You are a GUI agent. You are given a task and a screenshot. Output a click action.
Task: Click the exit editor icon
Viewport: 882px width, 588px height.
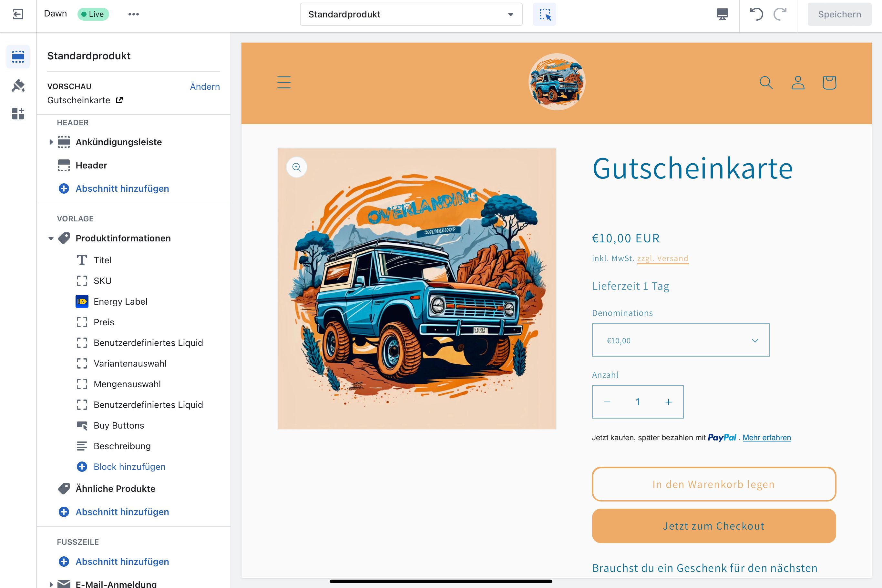click(x=18, y=14)
